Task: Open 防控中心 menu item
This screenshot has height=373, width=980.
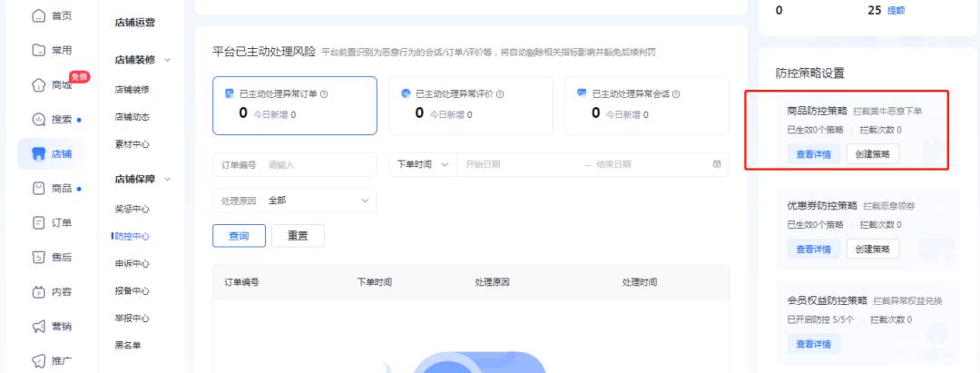Action: coord(132,236)
